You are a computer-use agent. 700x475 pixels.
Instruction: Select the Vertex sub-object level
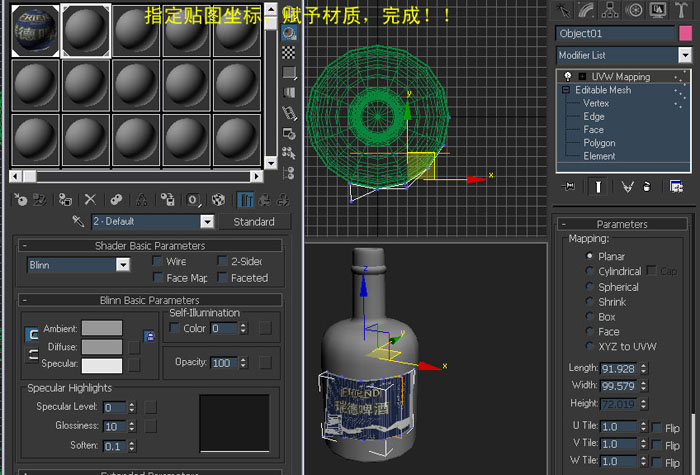[x=596, y=103]
